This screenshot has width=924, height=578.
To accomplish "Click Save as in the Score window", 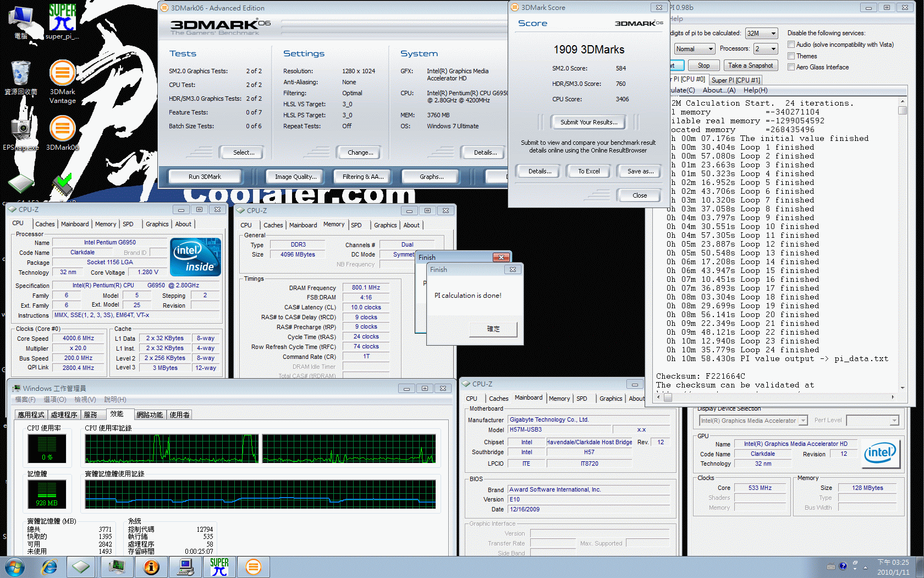I will [x=640, y=171].
